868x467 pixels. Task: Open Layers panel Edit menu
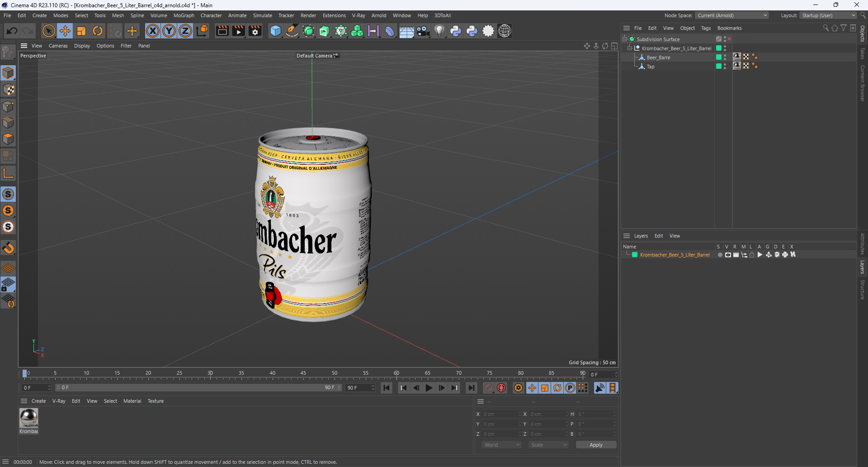659,236
